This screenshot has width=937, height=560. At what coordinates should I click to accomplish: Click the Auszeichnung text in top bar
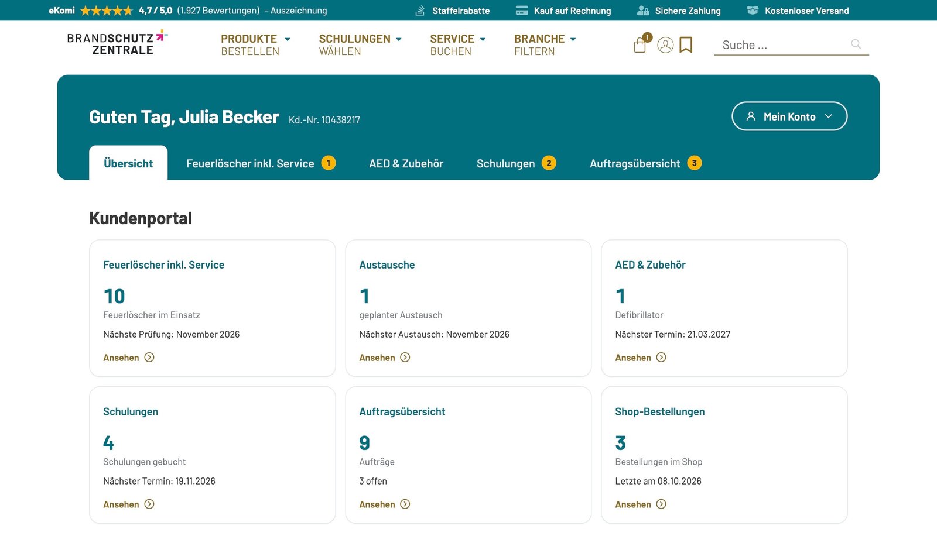[299, 11]
